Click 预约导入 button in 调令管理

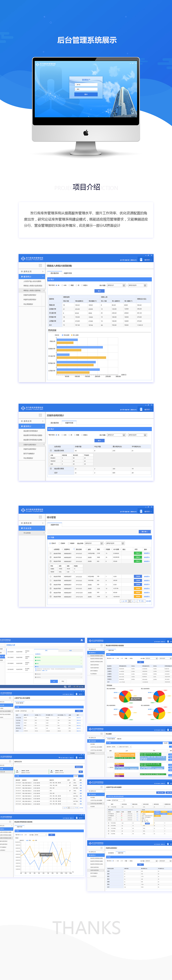[145, 532]
